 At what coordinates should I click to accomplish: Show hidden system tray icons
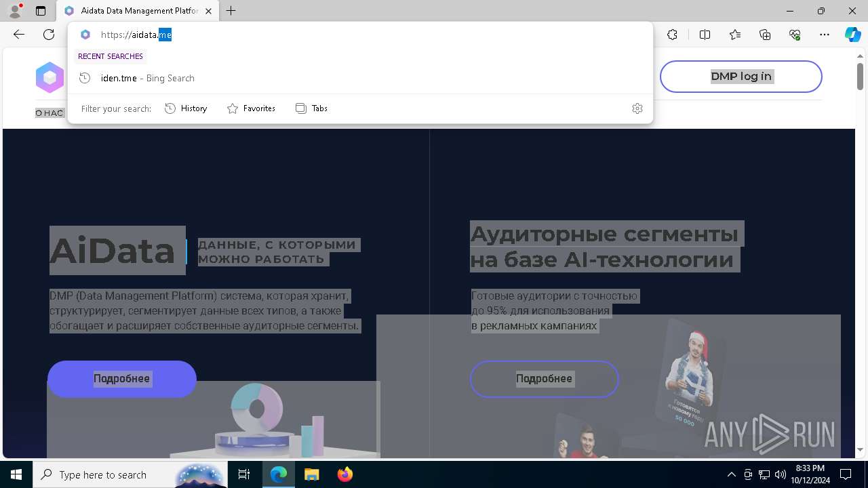(x=731, y=474)
